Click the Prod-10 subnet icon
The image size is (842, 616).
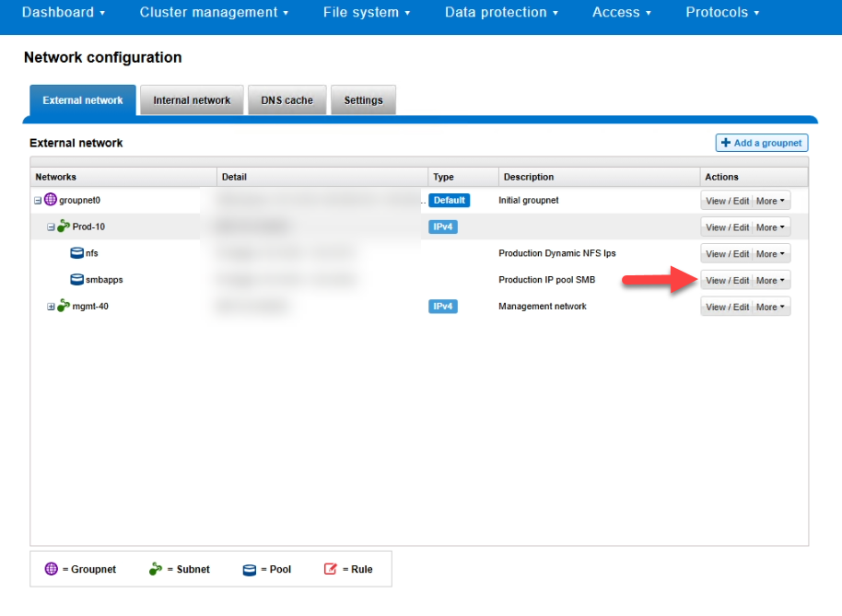64,227
